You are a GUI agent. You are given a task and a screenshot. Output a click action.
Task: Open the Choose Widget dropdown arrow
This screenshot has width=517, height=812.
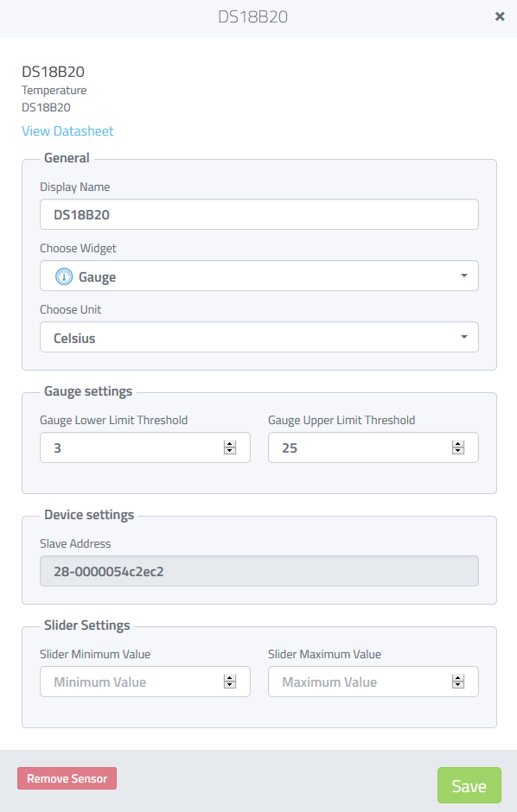pos(464,276)
